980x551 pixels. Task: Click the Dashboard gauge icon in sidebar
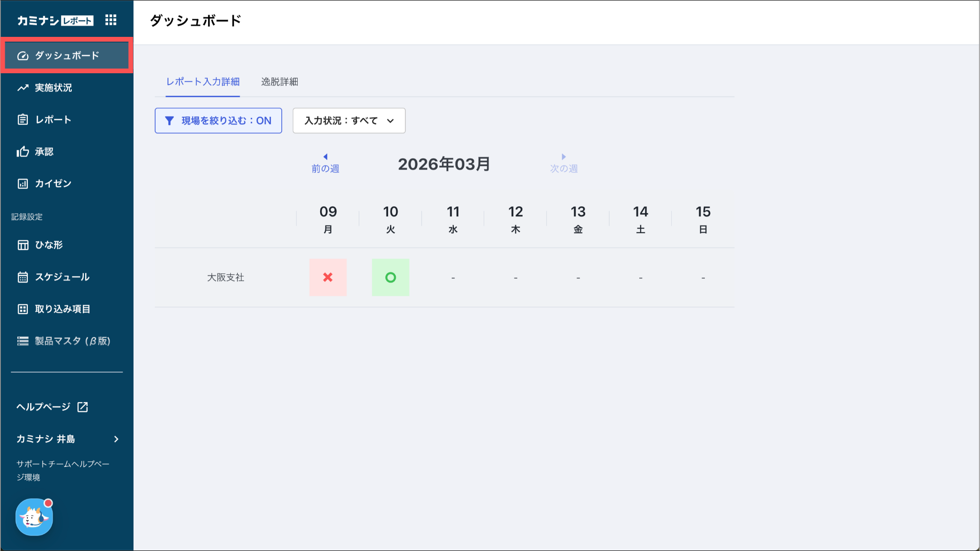click(22, 56)
